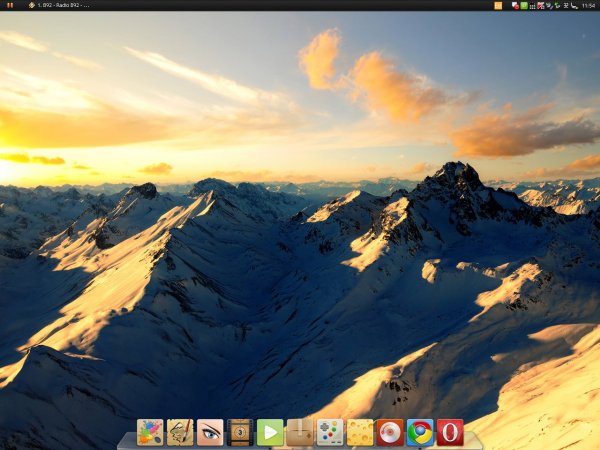Screen dimensions: 600x450
Task: Launch the sketch and brush drawing app
Action: coord(180,432)
